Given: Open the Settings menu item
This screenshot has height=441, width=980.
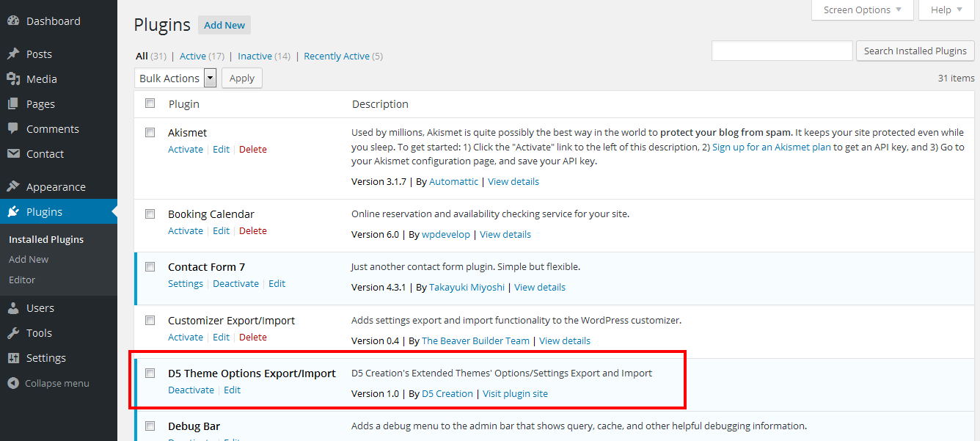Looking at the screenshot, I should pyautogui.click(x=46, y=357).
